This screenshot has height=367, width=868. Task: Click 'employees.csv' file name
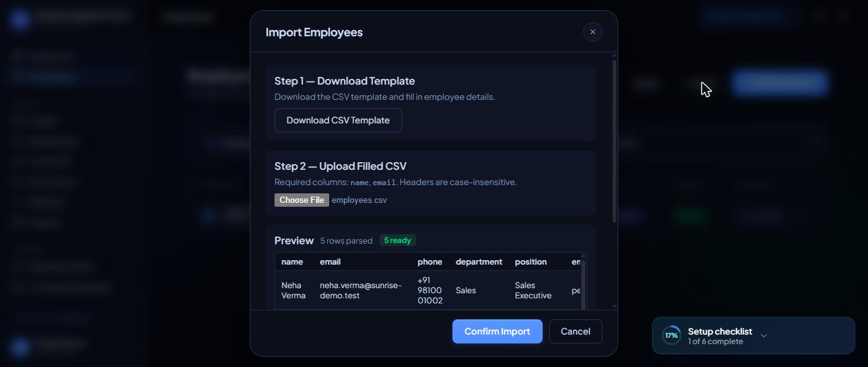coord(359,200)
